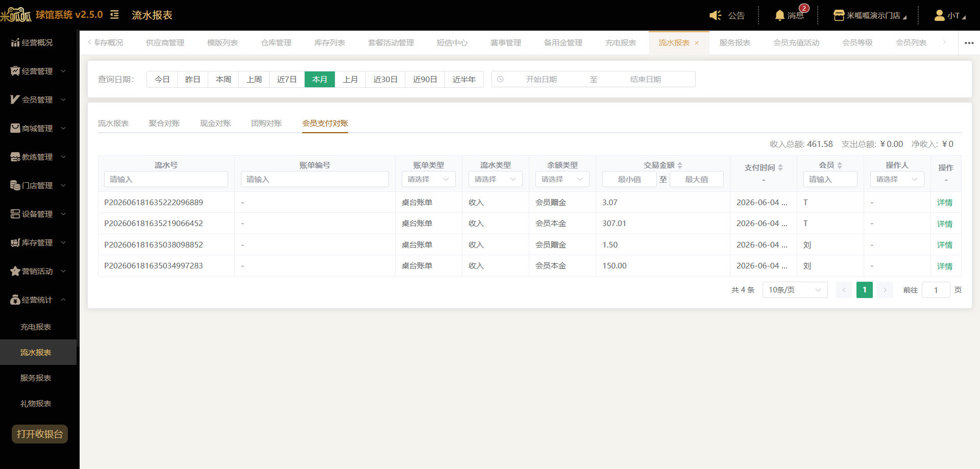Expand the 设备管理 sidebar menu
The height and width of the screenshot is (469, 980).
[x=38, y=214]
